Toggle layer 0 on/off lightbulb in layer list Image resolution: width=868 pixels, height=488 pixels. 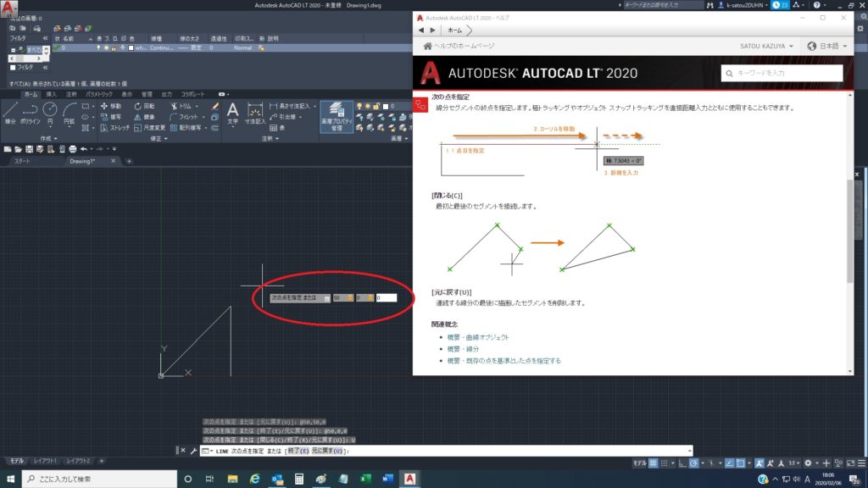pyautogui.click(x=98, y=48)
